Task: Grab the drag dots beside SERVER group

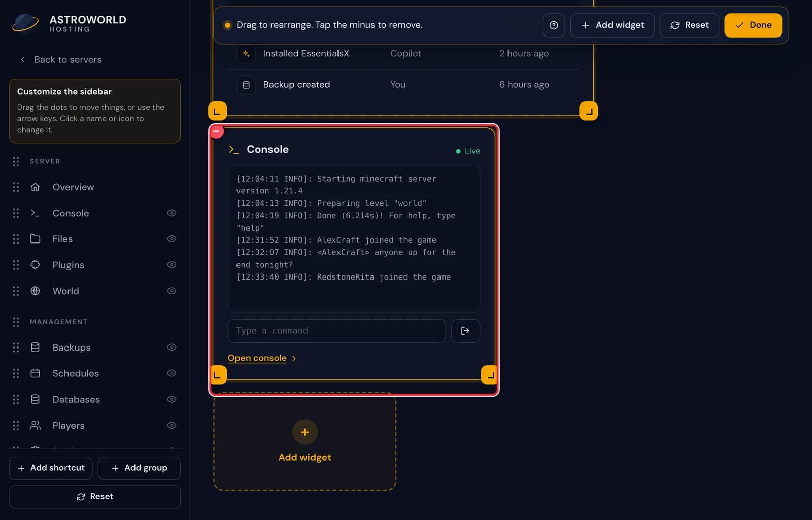Action: [x=16, y=161]
